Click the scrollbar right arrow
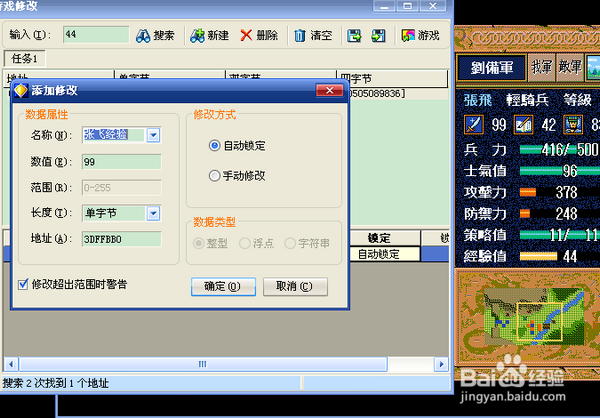600x418 pixels. [x=441, y=364]
